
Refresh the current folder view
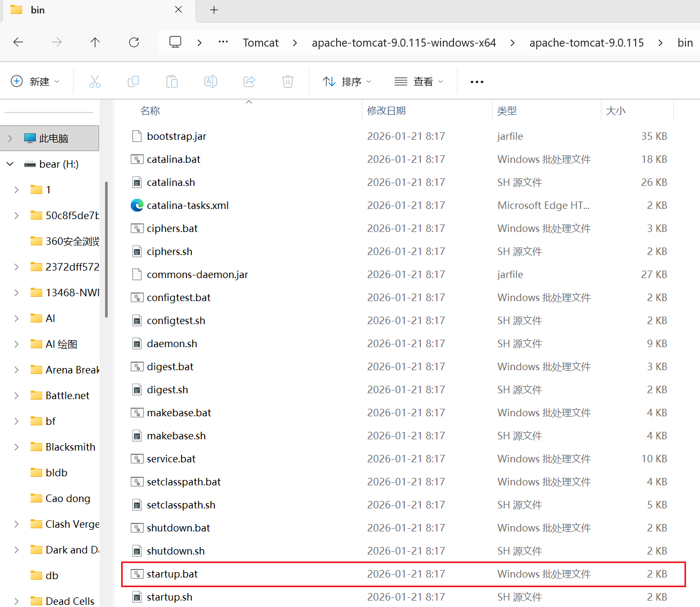point(134,42)
